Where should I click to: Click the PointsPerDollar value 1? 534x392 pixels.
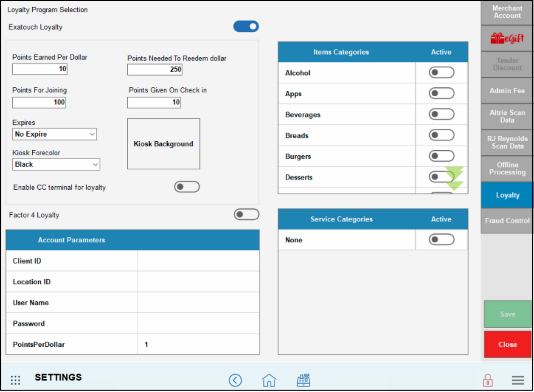146,345
